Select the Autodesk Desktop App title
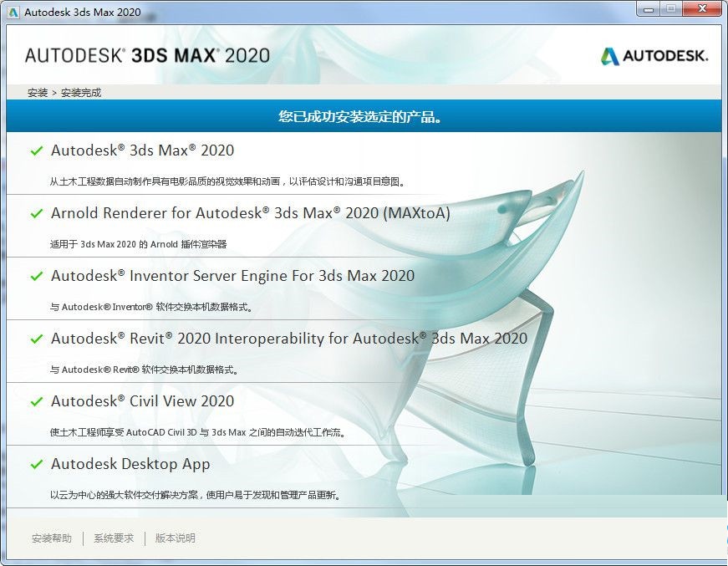 pos(130,464)
